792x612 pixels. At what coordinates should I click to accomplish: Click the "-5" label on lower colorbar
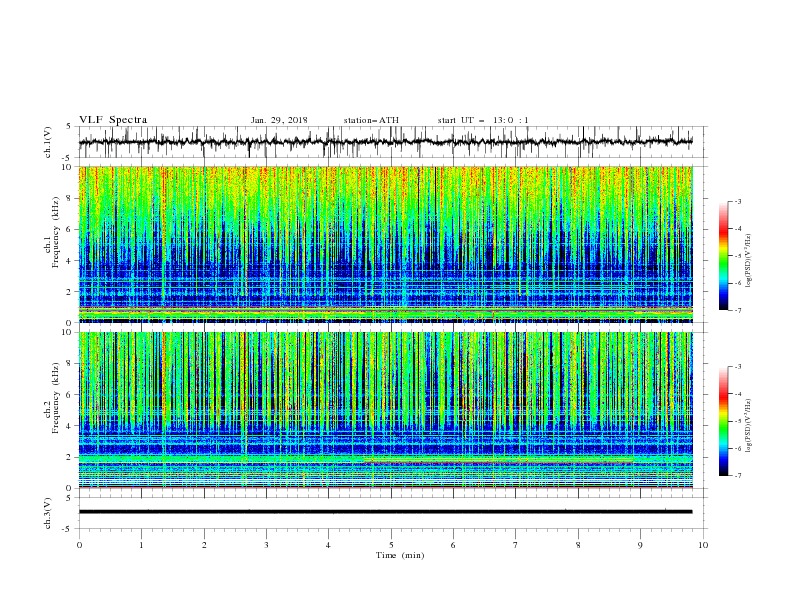(x=738, y=421)
